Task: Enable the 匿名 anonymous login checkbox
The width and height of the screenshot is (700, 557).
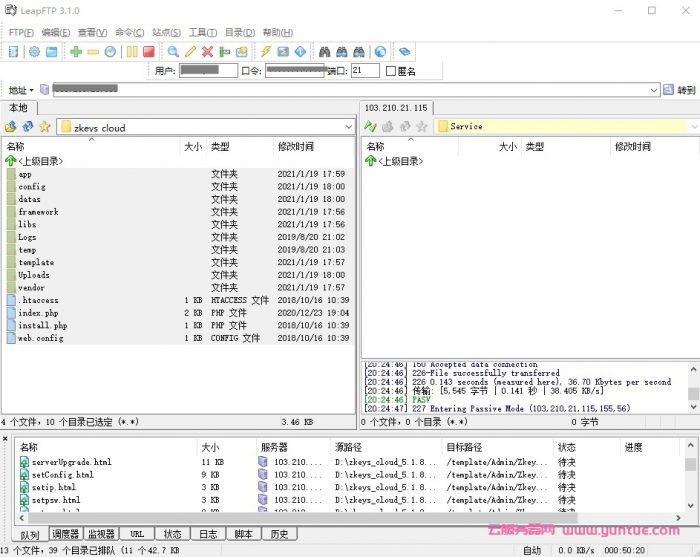Action: [x=391, y=71]
